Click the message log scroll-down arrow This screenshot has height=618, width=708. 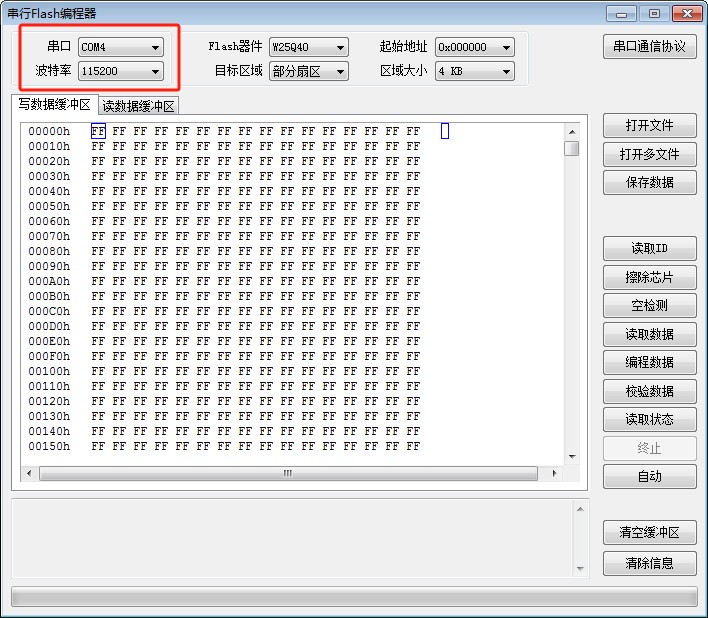point(581,568)
